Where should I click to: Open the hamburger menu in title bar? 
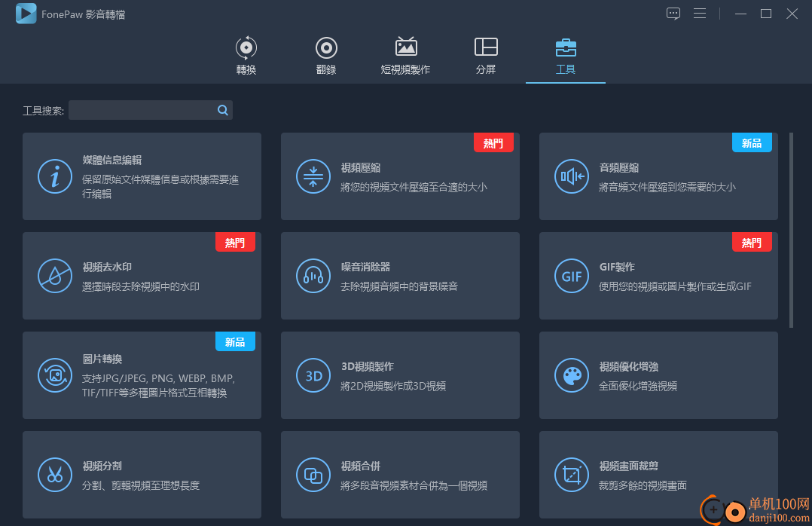point(700,14)
